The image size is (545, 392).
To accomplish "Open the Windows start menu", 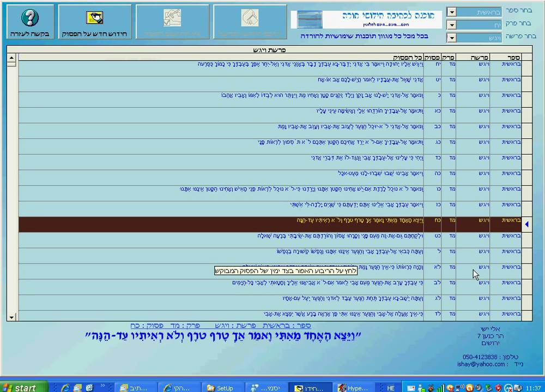I will (23, 387).
